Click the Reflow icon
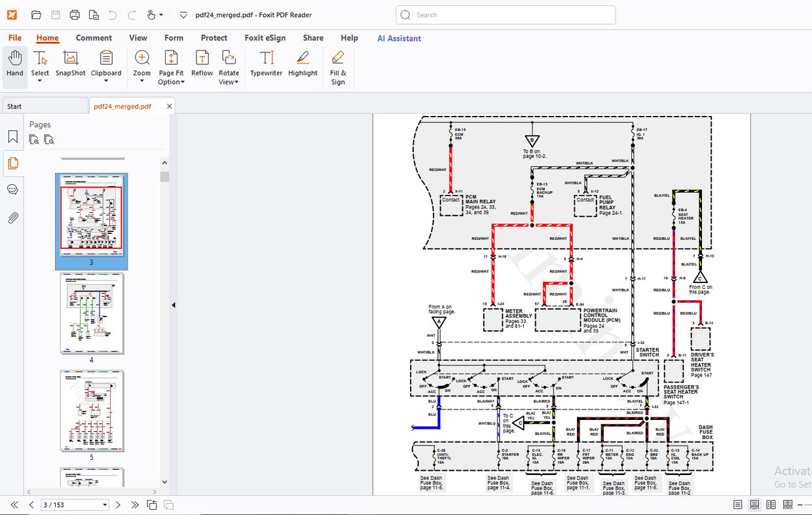The height and width of the screenshot is (515, 812). 202,64
